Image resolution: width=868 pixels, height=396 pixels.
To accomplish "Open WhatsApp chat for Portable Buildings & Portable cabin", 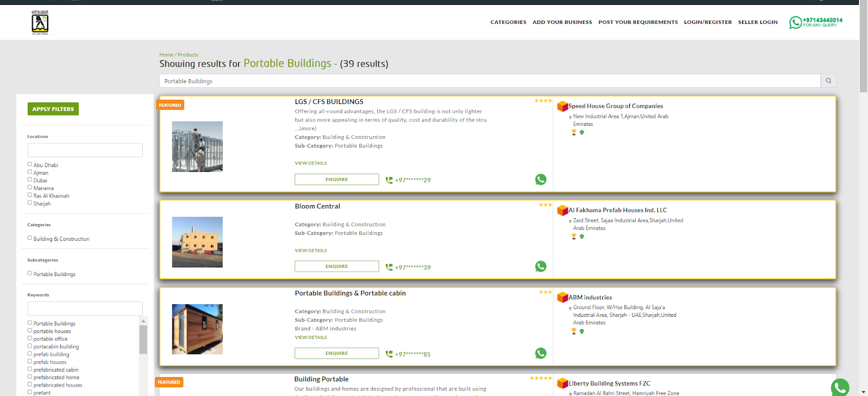I will click(x=541, y=353).
